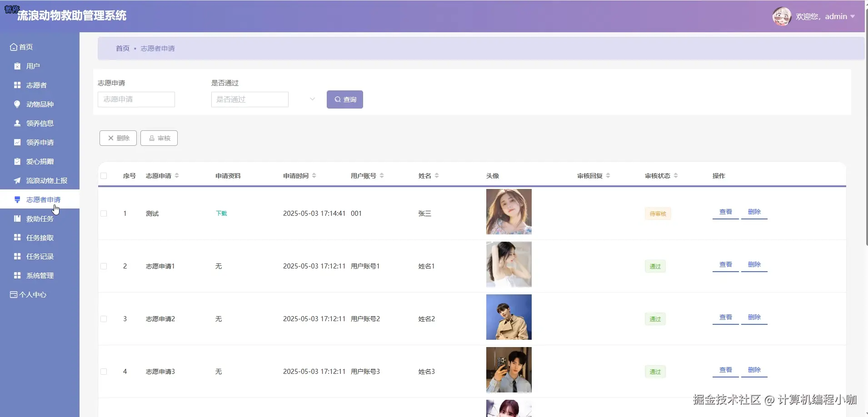Click the 个人中心 card icon
Viewport: 868px width, 417px height.
(14, 295)
